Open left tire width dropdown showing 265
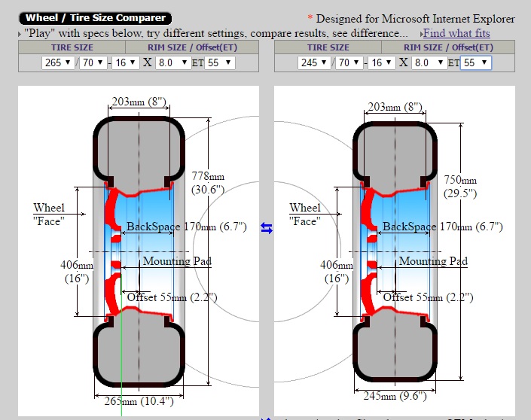 click(58, 62)
